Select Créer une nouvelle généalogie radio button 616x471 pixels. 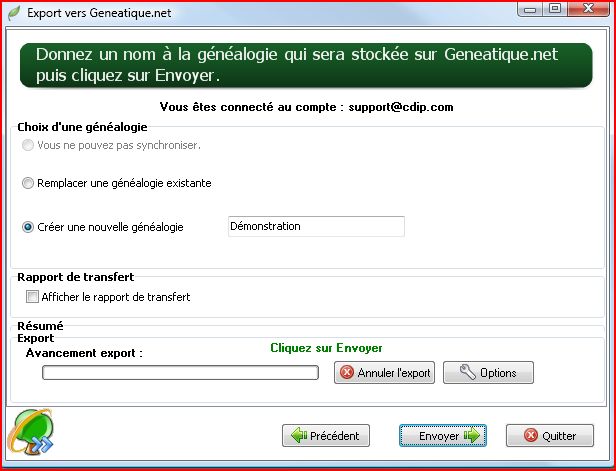28,227
